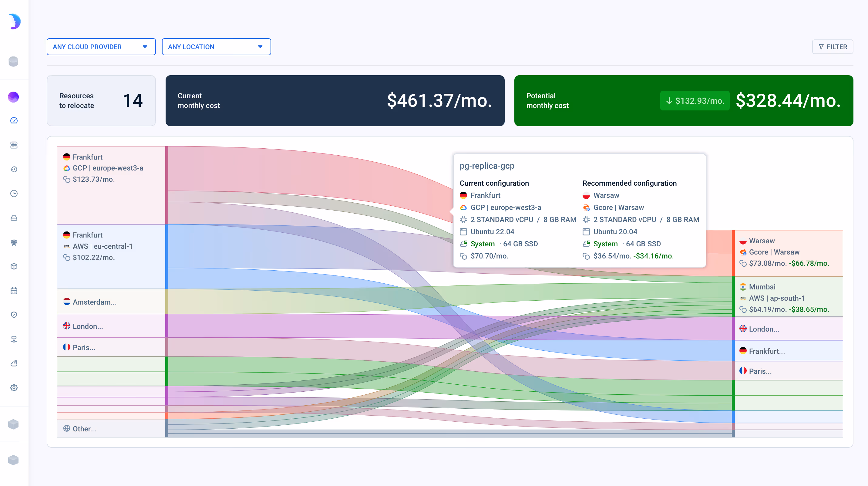The height and width of the screenshot is (486, 868).
Task: Click the $70.70/mo. current cost in tooltip
Action: pyautogui.click(x=489, y=256)
